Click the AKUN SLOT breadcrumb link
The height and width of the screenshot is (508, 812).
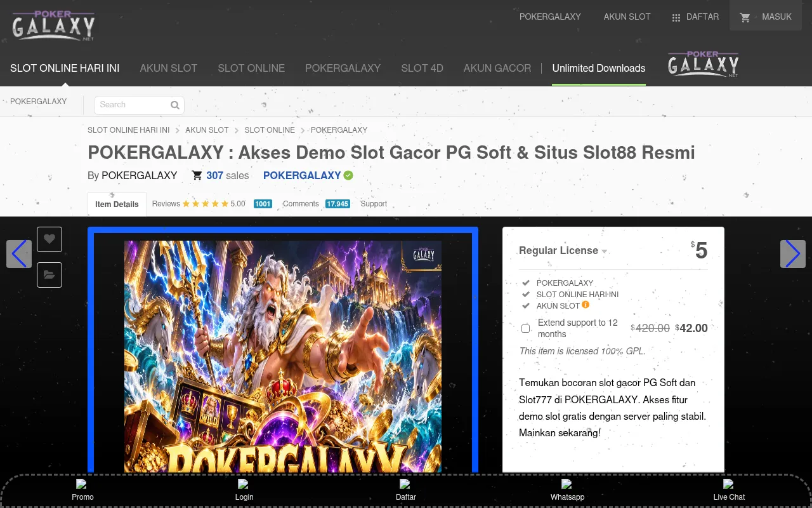(207, 130)
